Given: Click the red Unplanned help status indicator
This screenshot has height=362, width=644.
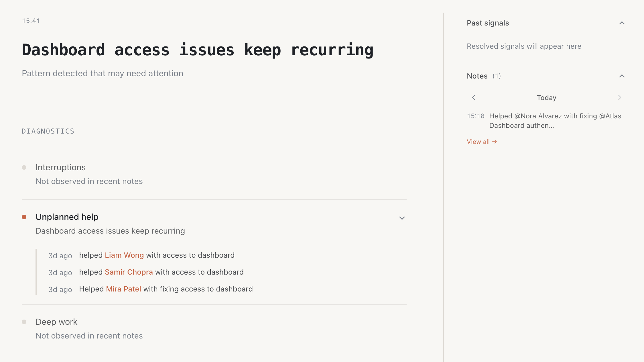Looking at the screenshot, I should pyautogui.click(x=24, y=217).
